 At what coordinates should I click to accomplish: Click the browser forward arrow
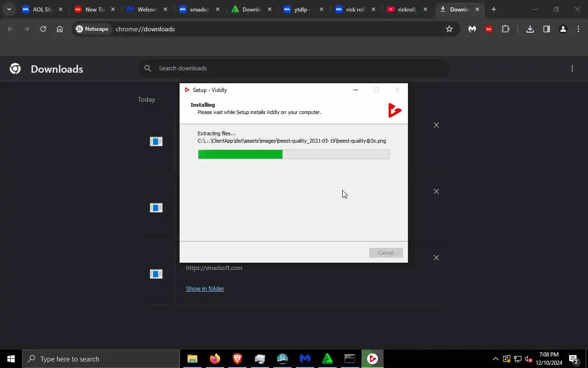pyautogui.click(x=27, y=29)
